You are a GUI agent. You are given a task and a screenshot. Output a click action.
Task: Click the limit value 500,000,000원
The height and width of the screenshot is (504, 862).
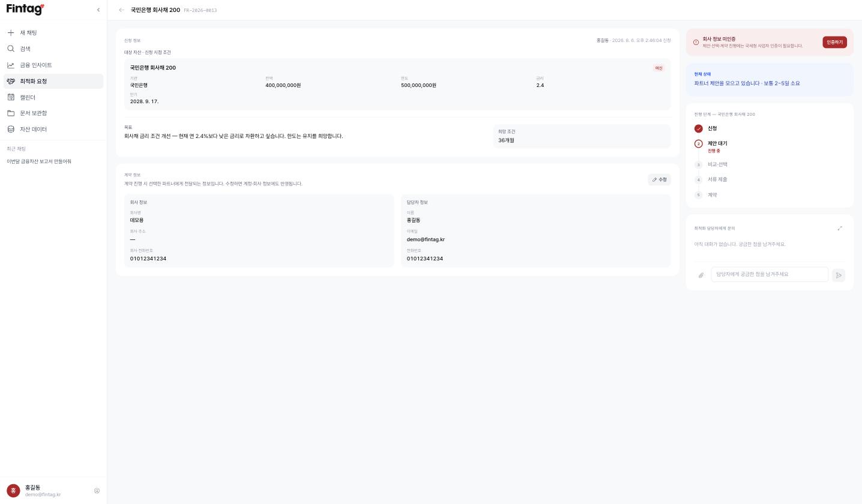coord(418,85)
